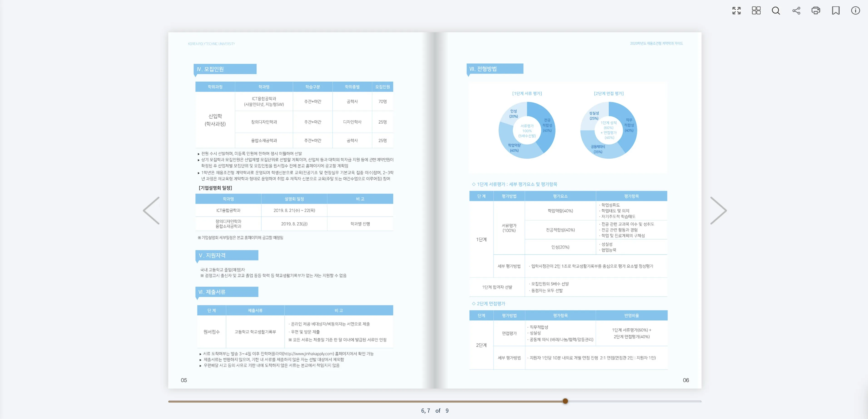Go to the next page arrow
The image size is (868, 419).
[718, 210]
